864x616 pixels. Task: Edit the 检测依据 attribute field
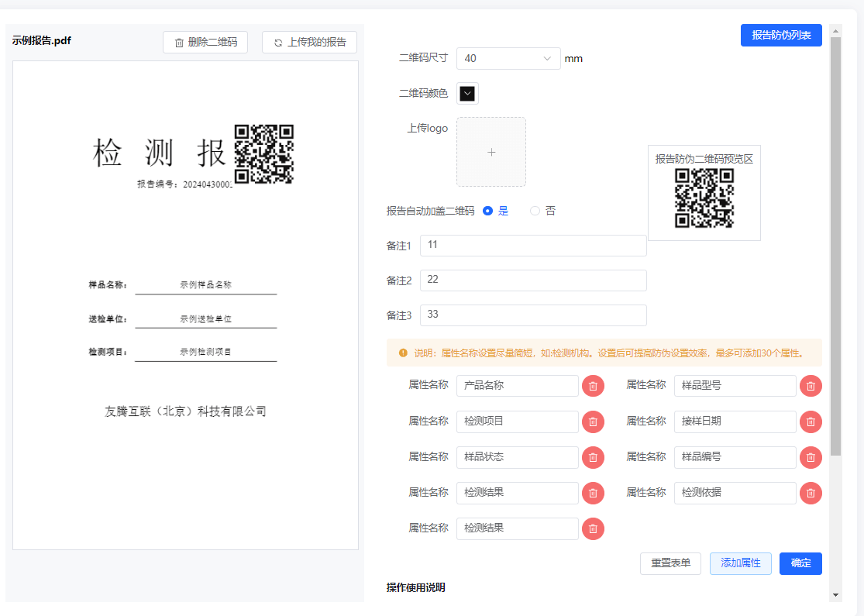click(735, 493)
